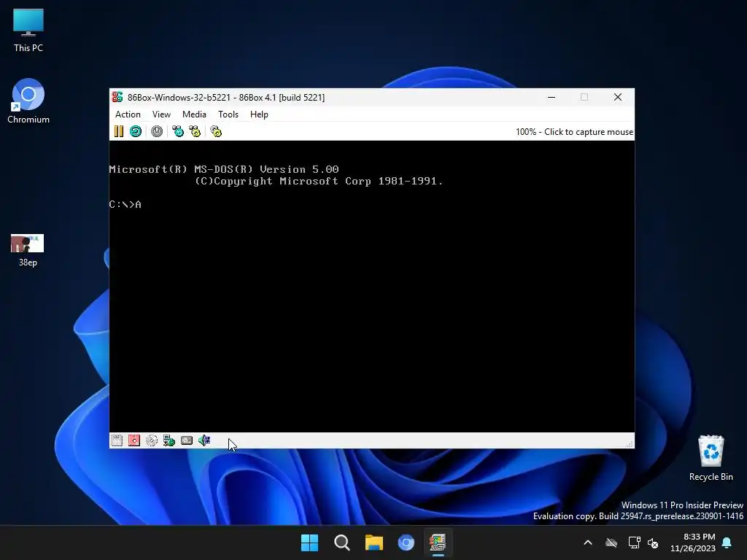Click the gray ACPI power shutdown icon
Viewport: 747px width, 560px height.
click(x=157, y=131)
